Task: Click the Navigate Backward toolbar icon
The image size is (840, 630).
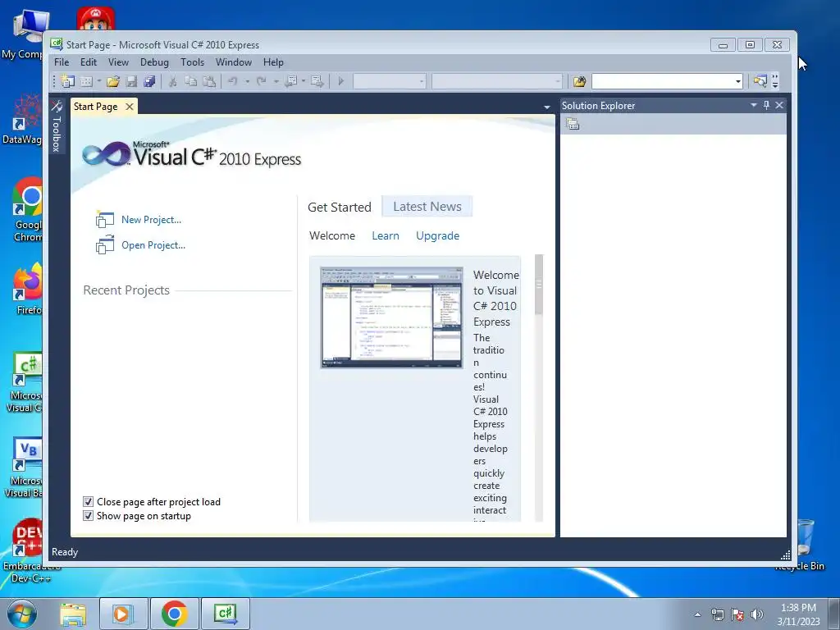Action: tap(291, 81)
